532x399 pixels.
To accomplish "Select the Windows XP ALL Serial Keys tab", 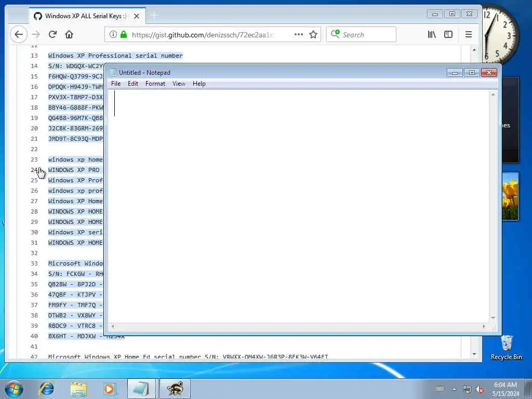I will tap(87, 16).
